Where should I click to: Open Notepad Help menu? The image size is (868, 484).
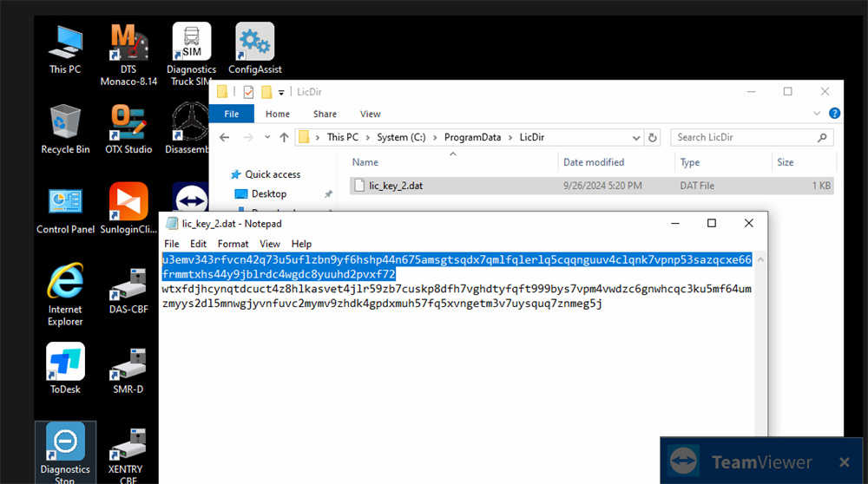tap(302, 244)
